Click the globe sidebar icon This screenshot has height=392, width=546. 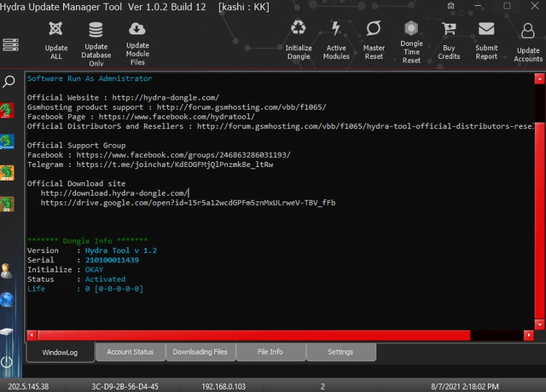pyautogui.click(x=7, y=299)
